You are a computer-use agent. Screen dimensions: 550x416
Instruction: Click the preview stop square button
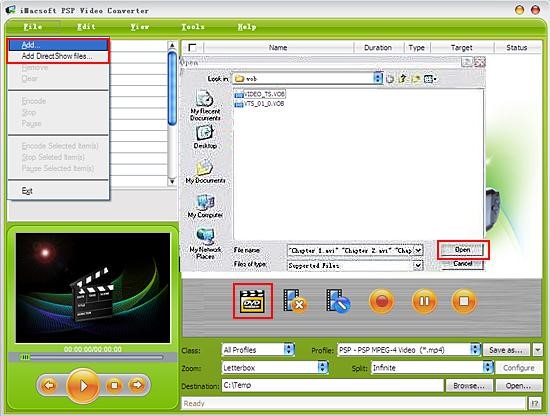pos(114,385)
